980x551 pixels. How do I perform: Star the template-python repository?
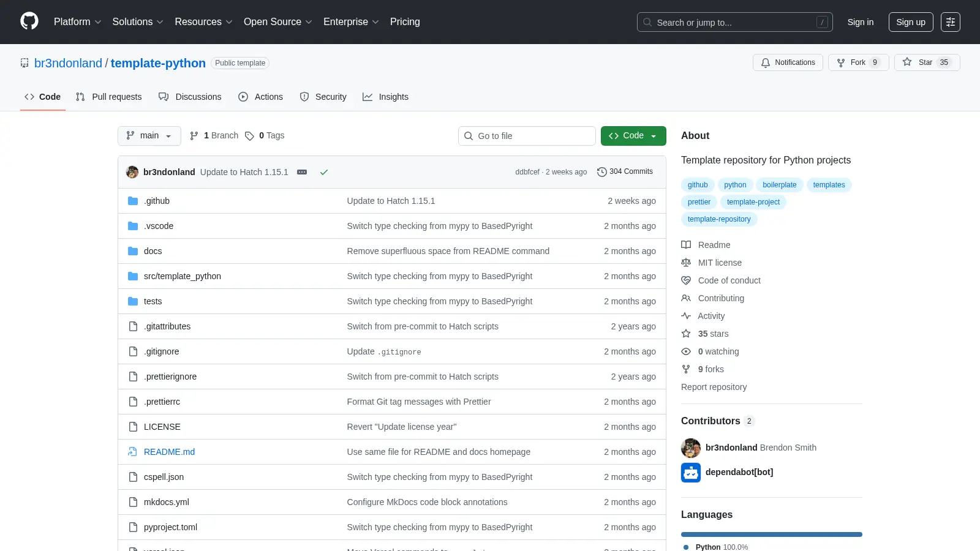click(x=927, y=62)
